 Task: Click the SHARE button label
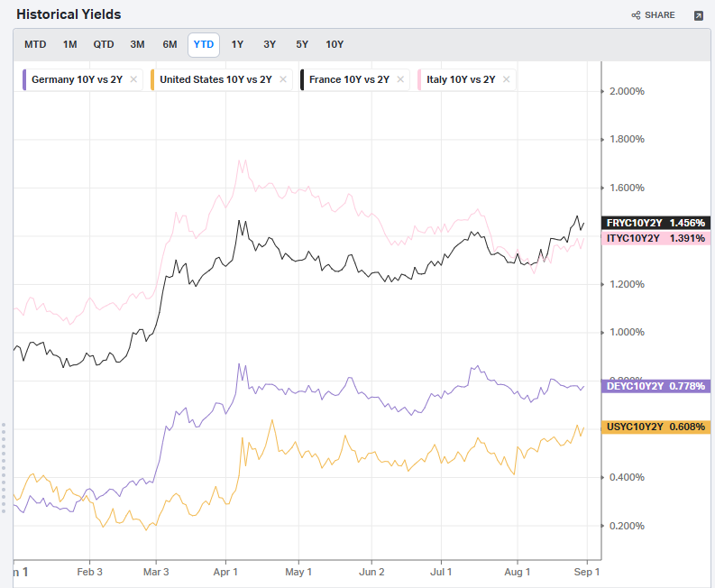(x=659, y=15)
